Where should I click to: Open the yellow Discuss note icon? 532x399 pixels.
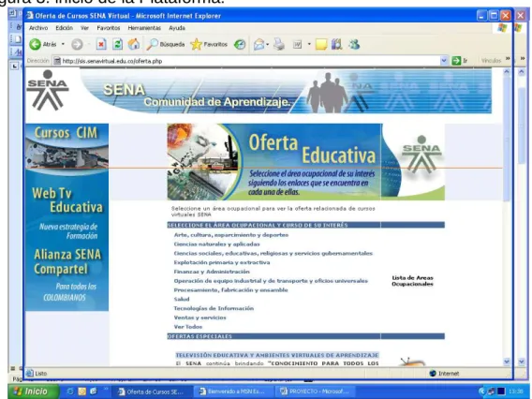coord(321,44)
